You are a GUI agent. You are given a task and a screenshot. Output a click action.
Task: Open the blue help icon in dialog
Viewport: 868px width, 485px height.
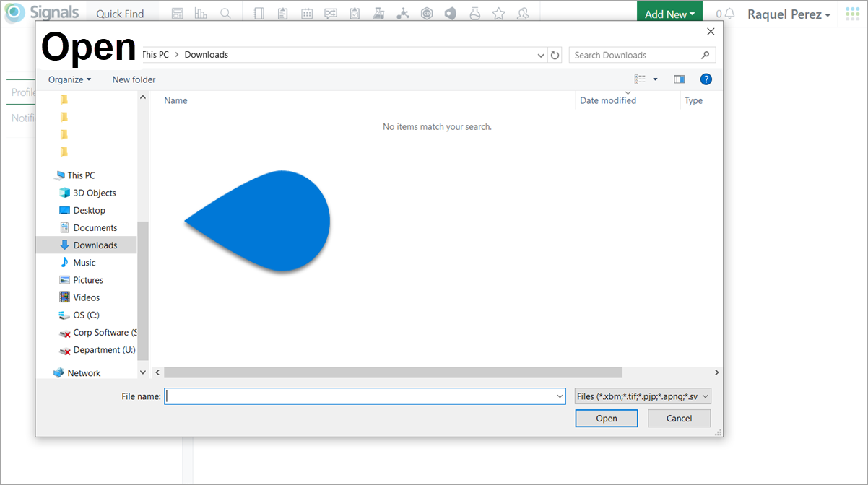[706, 79]
